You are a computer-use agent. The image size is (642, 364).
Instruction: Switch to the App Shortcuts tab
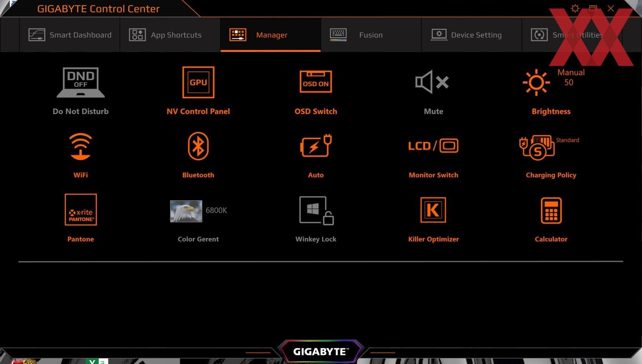170,35
